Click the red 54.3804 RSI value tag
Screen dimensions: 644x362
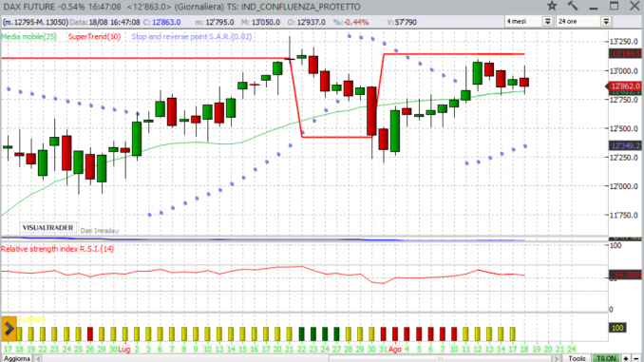click(x=625, y=275)
